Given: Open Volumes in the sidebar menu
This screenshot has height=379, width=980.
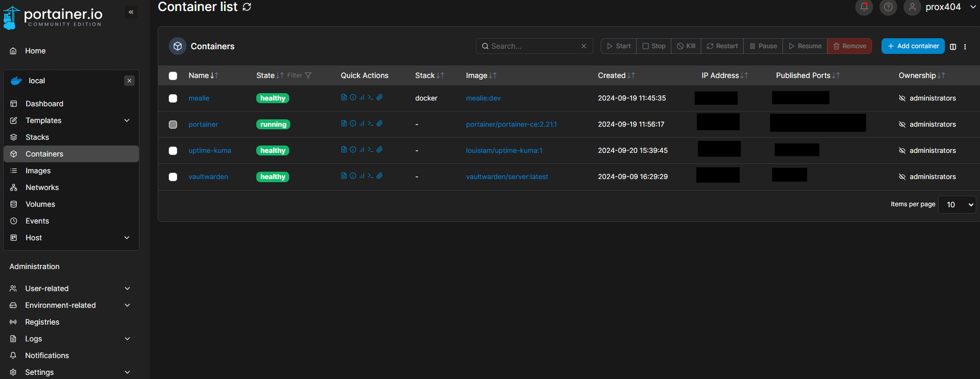Looking at the screenshot, I should (x=40, y=204).
